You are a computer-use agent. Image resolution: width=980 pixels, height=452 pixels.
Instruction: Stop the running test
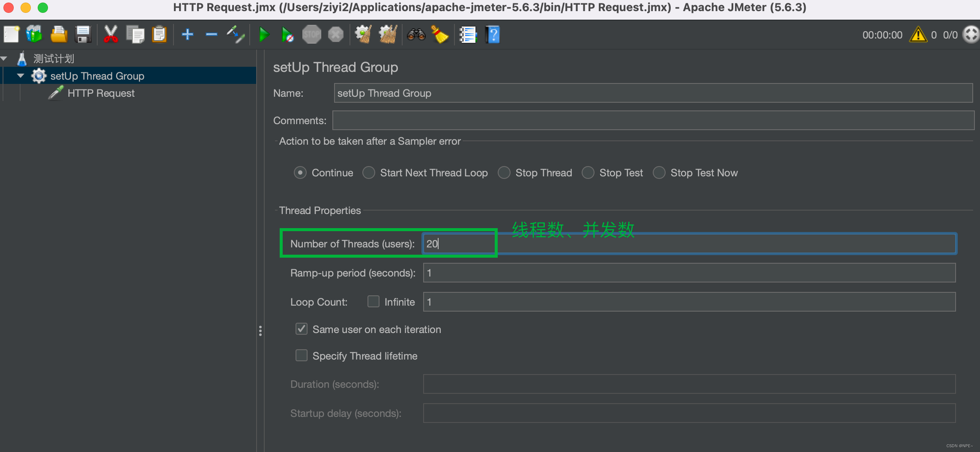(311, 35)
